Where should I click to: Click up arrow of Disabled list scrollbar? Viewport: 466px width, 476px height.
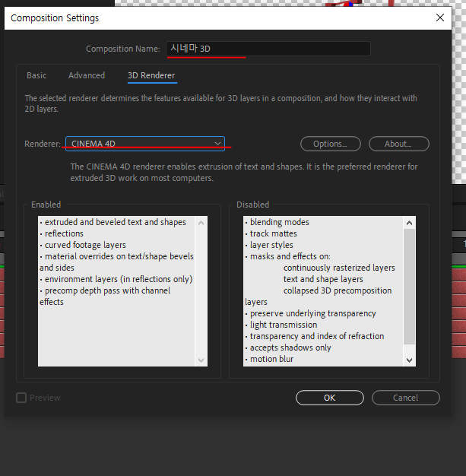(409, 223)
